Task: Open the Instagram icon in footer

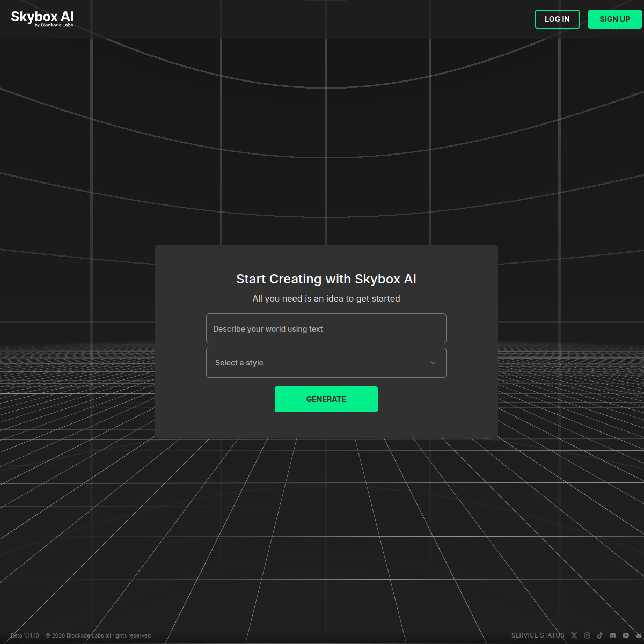Action: pyautogui.click(x=587, y=635)
